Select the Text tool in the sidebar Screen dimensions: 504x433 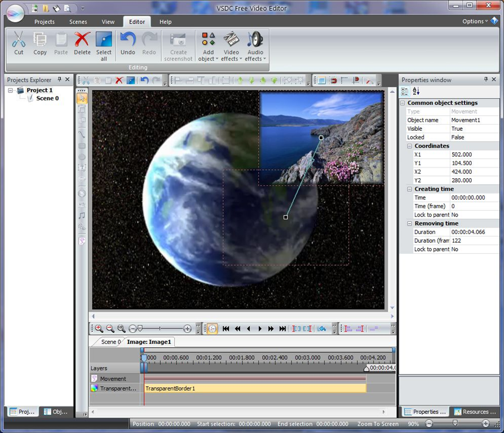(x=82, y=168)
